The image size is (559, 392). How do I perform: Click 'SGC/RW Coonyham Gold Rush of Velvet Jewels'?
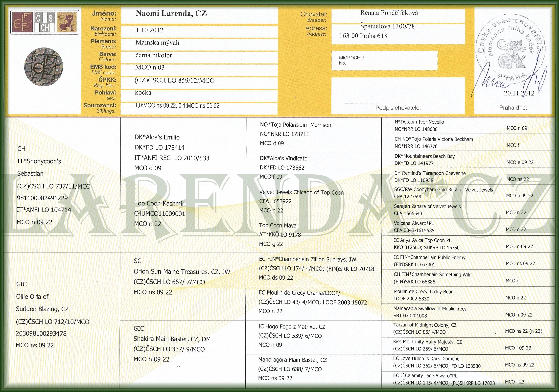[444, 190]
